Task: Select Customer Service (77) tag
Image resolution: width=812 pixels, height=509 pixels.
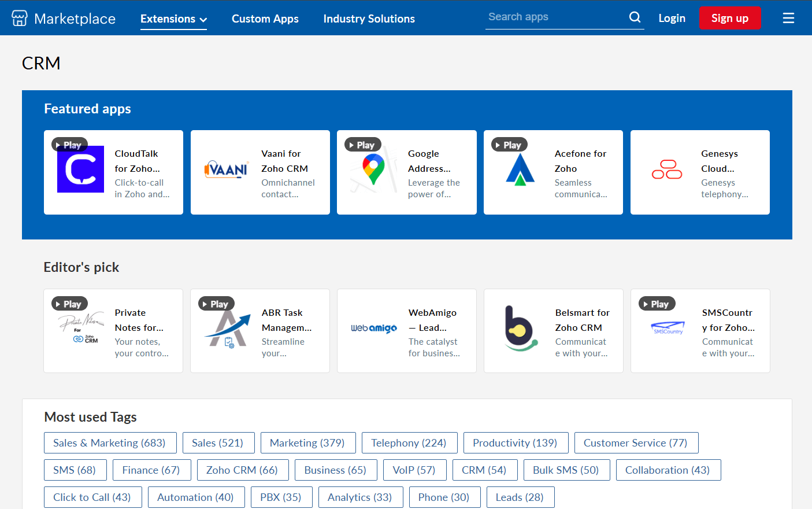Action: tap(636, 443)
